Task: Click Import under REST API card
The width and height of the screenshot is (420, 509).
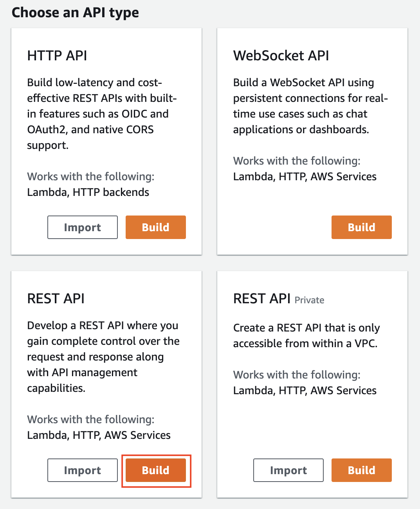Action: tap(83, 470)
